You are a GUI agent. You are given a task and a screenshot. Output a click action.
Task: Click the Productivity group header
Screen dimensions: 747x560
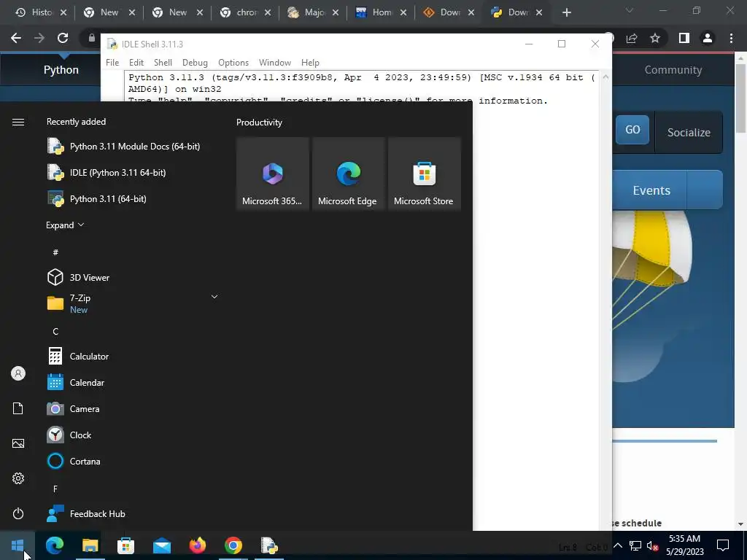point(259,122)
